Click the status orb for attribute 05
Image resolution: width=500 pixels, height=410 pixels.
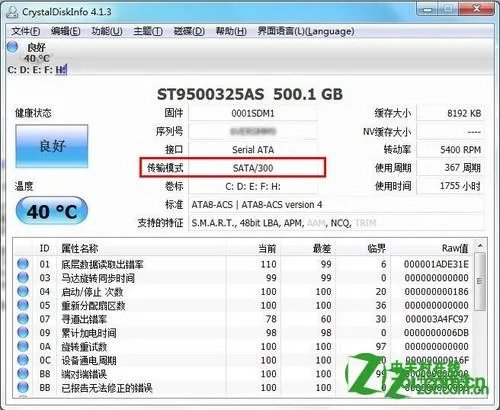pos(23,305)
